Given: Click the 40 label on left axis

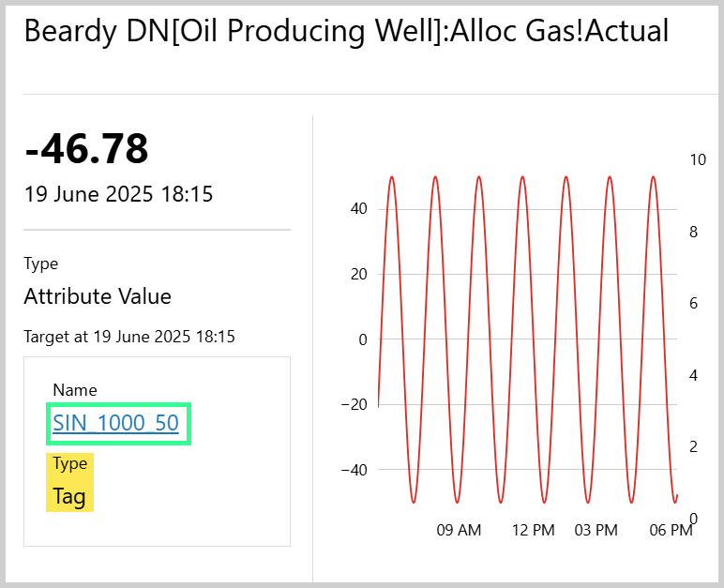Looking at the screenshot, I should 358,209.
